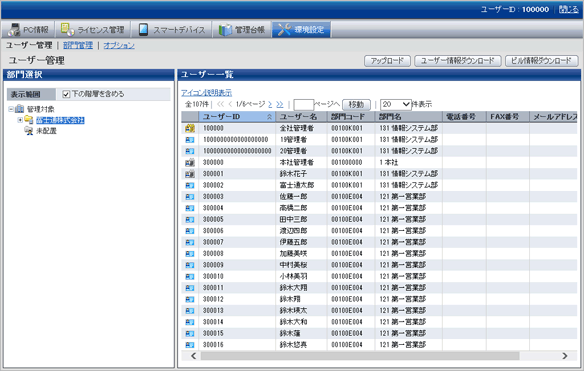Select user name 全社管理者
The width and height of the screenshot is (584, 371).
(x=296, y=128)
